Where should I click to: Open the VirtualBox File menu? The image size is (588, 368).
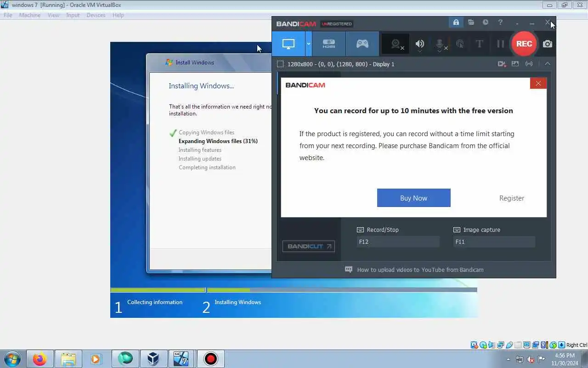click(8, 15)
